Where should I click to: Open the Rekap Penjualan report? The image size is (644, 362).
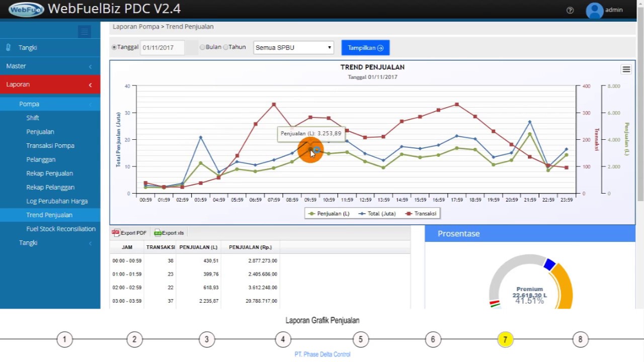point(50,173)
